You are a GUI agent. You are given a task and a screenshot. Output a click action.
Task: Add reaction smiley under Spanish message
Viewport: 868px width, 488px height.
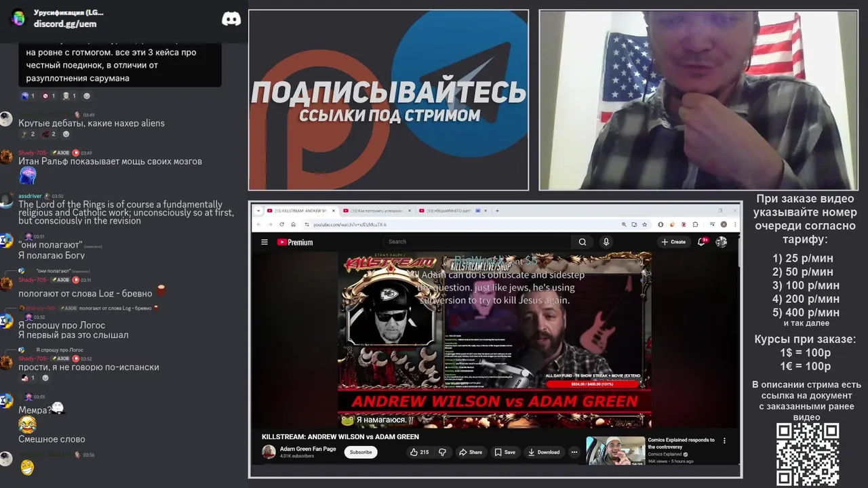45,378
